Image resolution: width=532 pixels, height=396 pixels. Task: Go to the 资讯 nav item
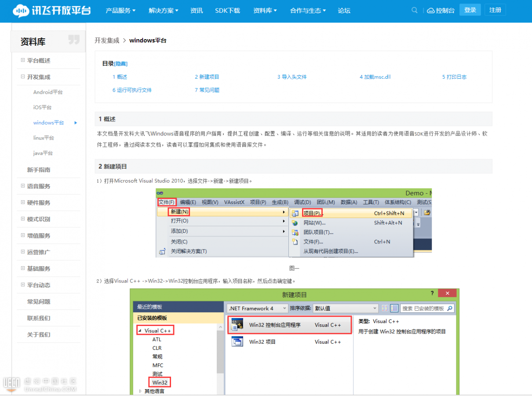pos(197,11)
